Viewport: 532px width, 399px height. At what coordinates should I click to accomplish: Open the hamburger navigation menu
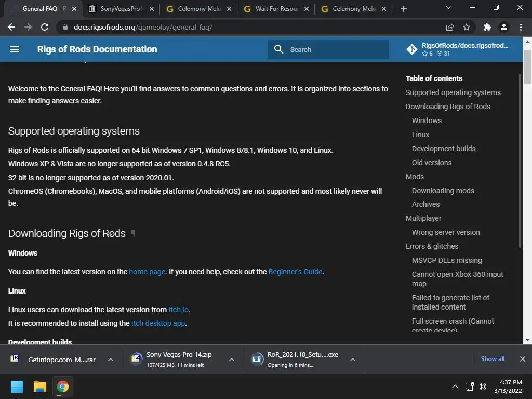pos(14,49)
